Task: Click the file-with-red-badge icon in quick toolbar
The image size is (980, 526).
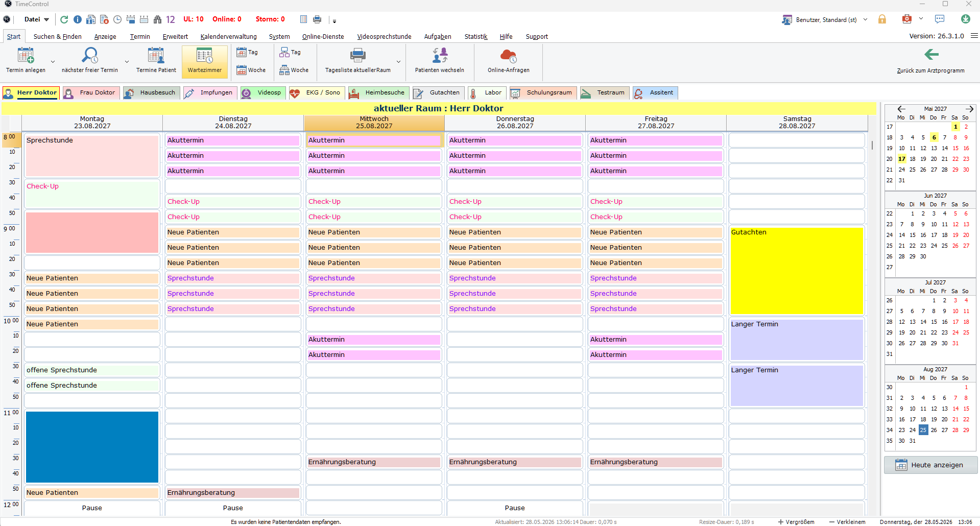Action: 104,19
